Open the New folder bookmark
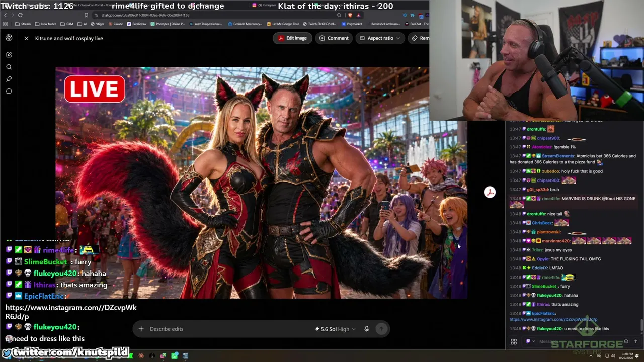This screenshot has width=644, height=362. pos(45,24)
